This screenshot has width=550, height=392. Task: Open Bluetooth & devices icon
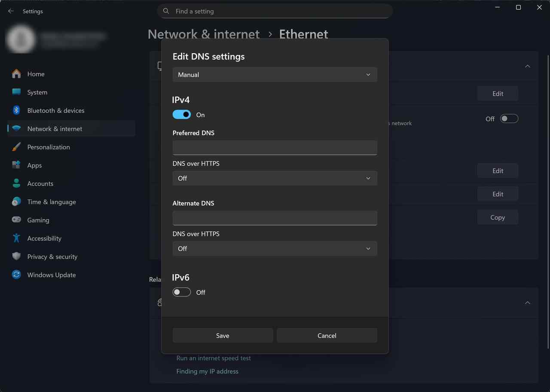(16, 110)
